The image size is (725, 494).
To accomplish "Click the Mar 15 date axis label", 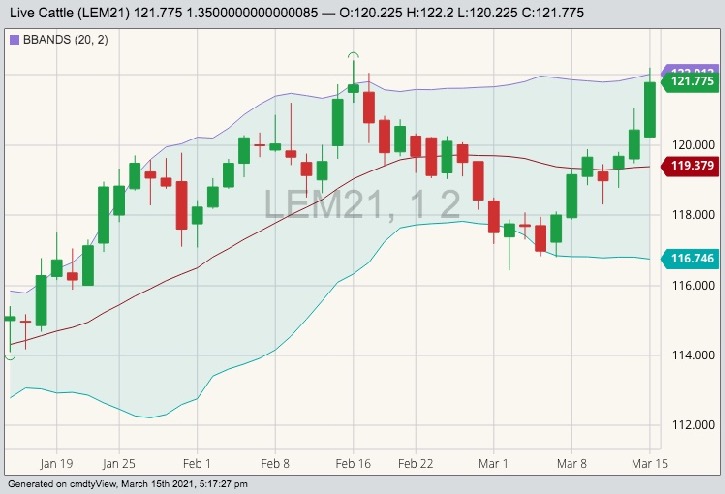I will click(650, 463).
